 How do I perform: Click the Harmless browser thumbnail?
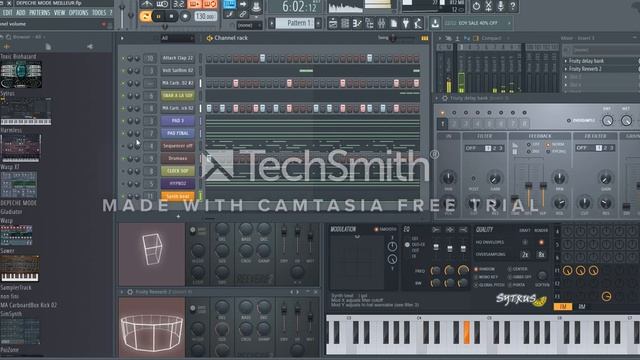(21, 148)
